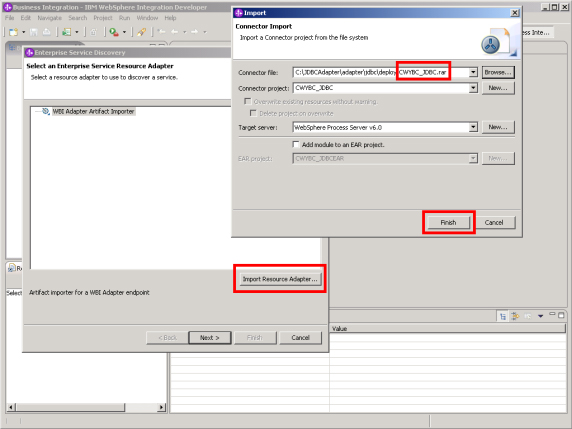
Task: Open the Target server dropdown arrow
Action: pos(473,127)
